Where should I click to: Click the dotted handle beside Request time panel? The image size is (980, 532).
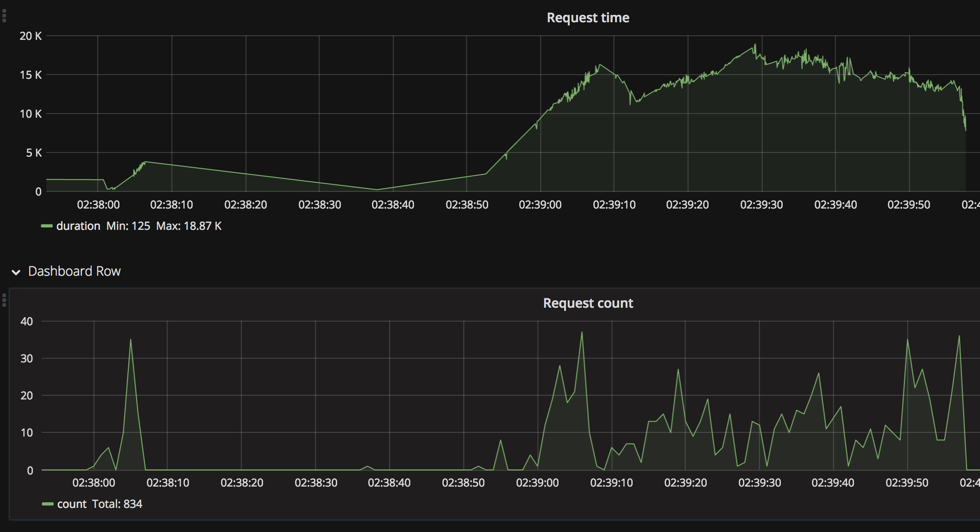pos(4,16)
